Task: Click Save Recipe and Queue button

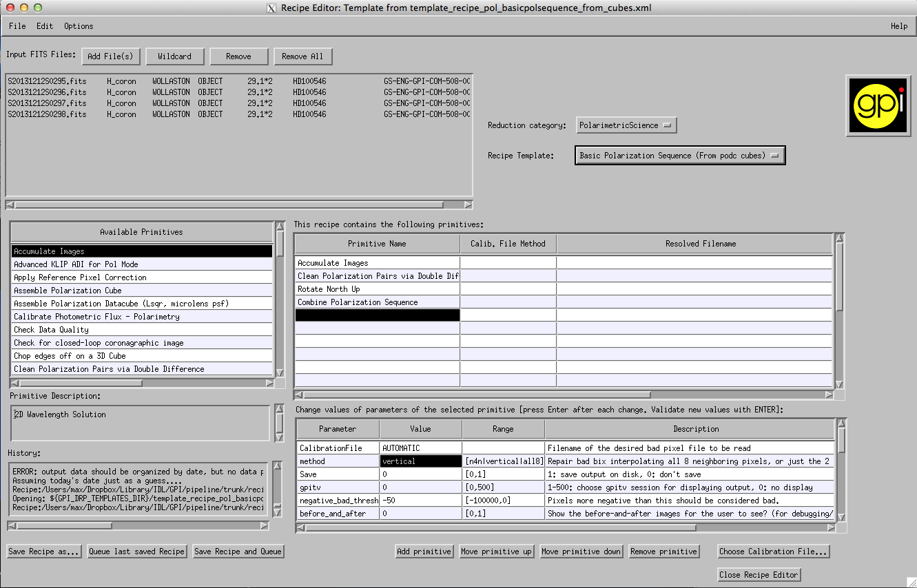Action: [x=238, y=552]
